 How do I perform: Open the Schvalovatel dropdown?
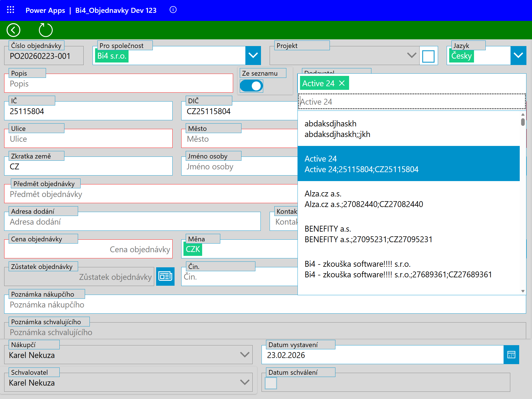coord(245,383)
